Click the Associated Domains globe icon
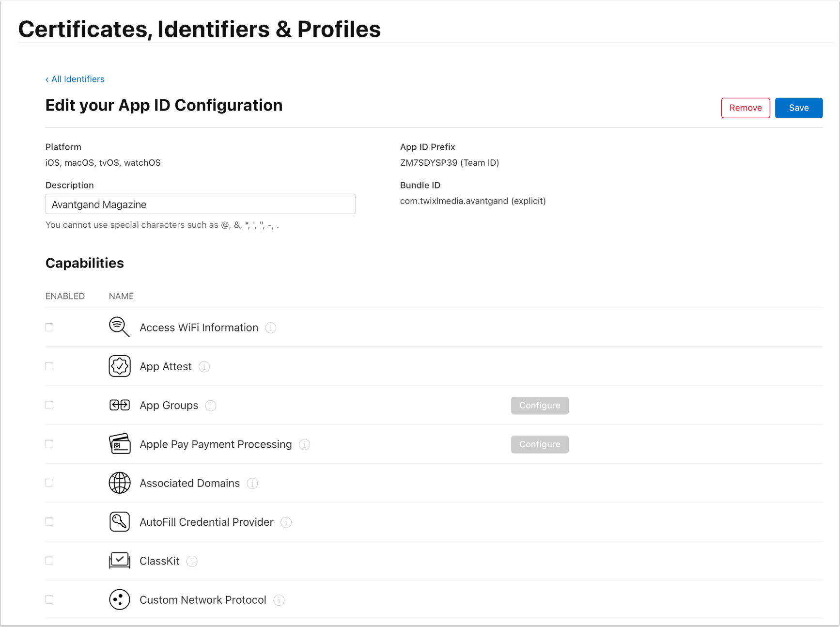The height and width of the screenshot is (627, 840). tap(119, 483)
